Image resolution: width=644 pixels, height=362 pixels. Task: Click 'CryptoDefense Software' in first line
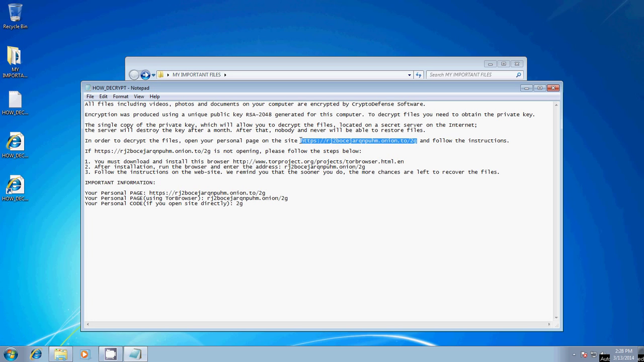tap(388, 104)
